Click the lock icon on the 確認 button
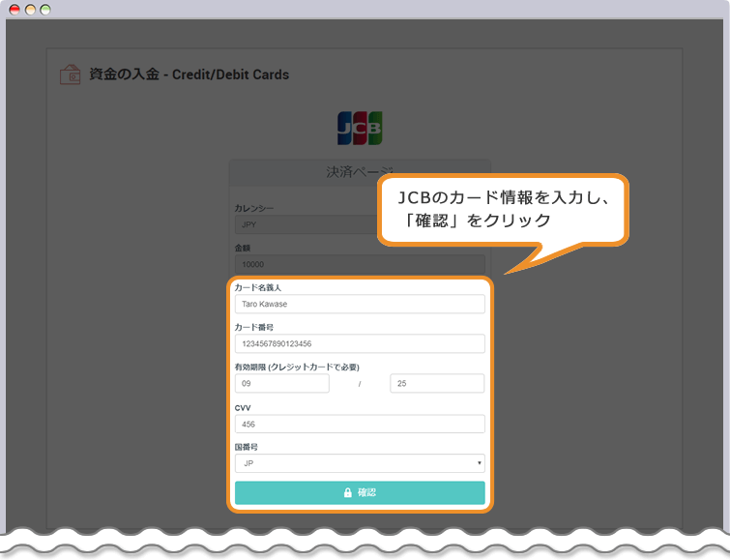This screenshot has height=560, width=730. click(348, 492)
